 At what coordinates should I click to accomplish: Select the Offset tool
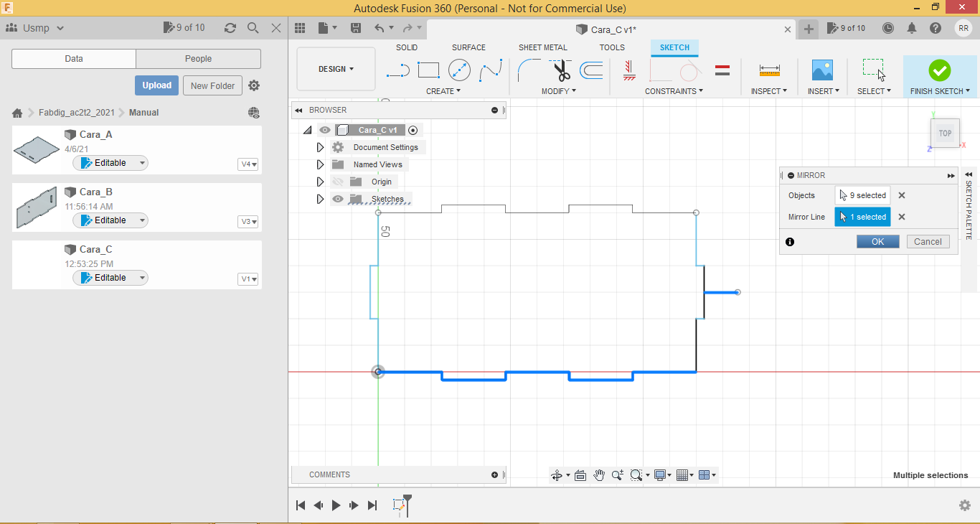(x=591, y=70)
